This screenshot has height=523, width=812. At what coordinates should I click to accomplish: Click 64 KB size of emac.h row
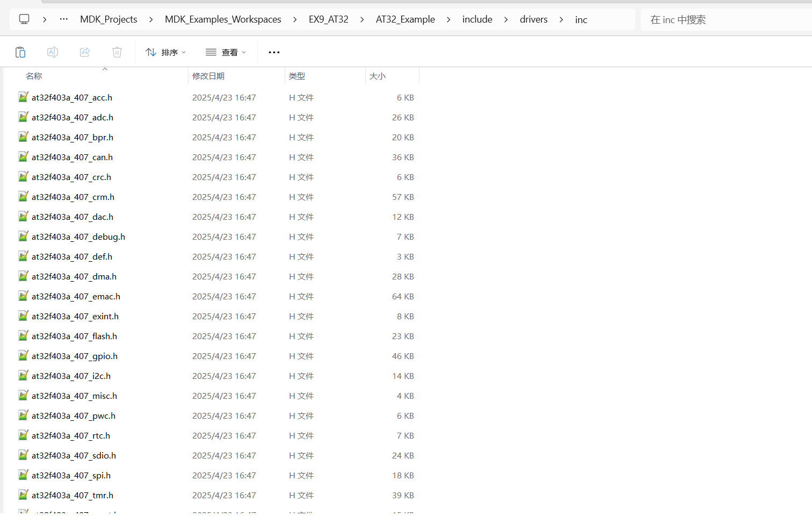click(403, 296)
